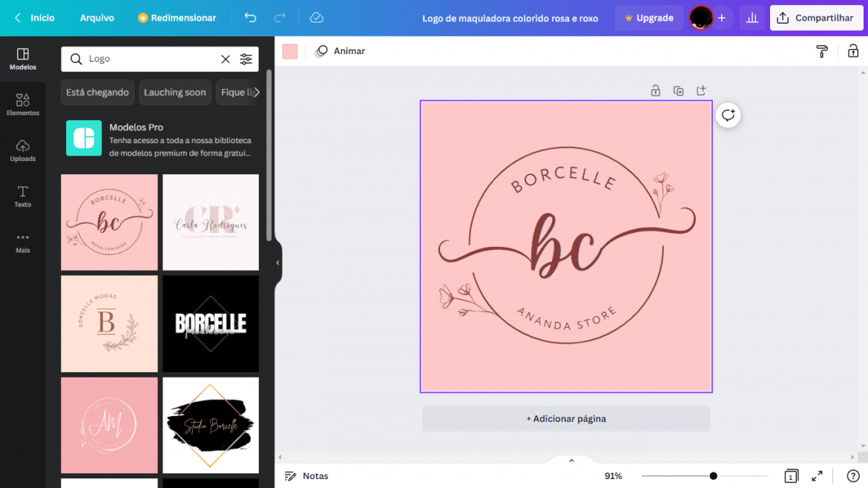This screenshot has width=868, height=488.
Task: Click the redo arrow icon
Action: [280, 18]
